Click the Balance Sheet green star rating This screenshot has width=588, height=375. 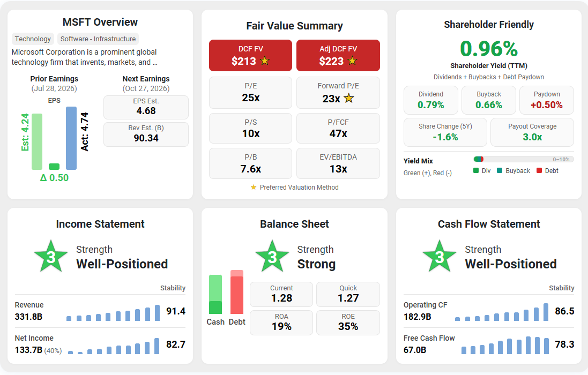click(272, 257)
